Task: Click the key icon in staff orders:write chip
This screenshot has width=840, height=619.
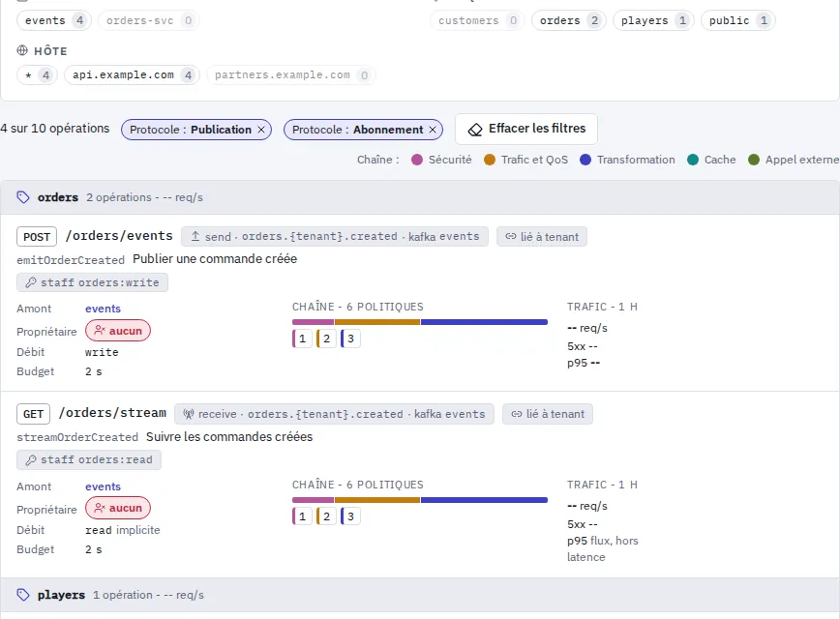Action: pos(31,282)
